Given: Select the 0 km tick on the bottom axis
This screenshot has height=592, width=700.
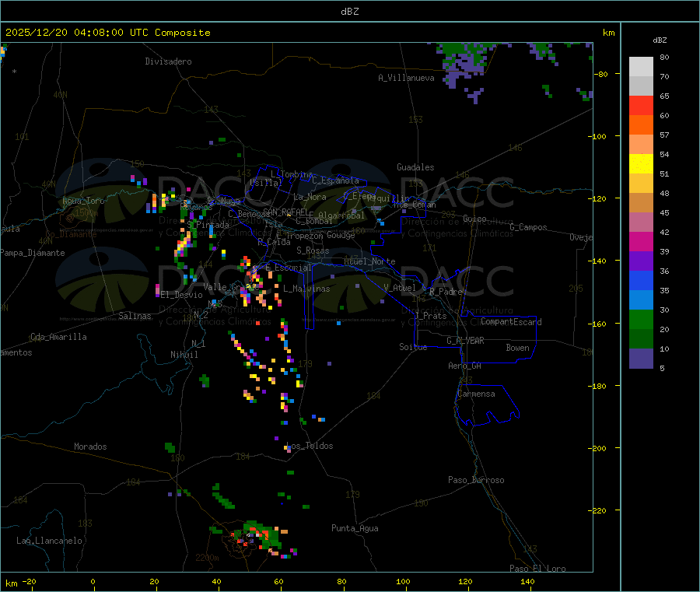Looking at the screenshot, I should pyautogui.click(x=93, y=581).
